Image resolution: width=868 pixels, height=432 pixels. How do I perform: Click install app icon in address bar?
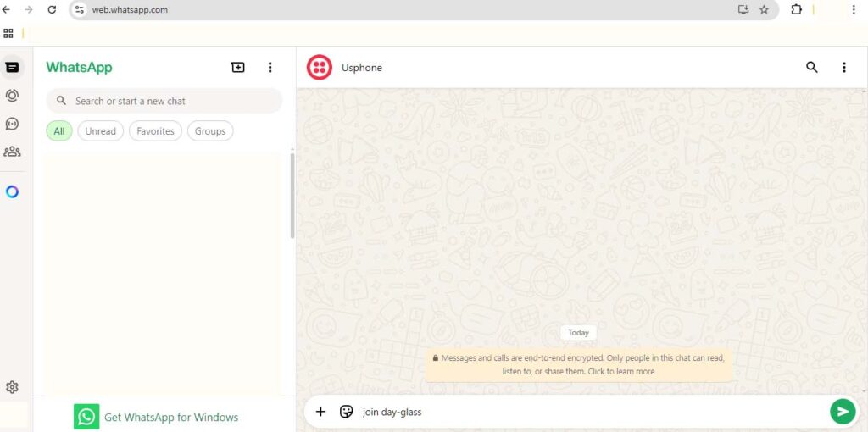[x=743, y=9]
